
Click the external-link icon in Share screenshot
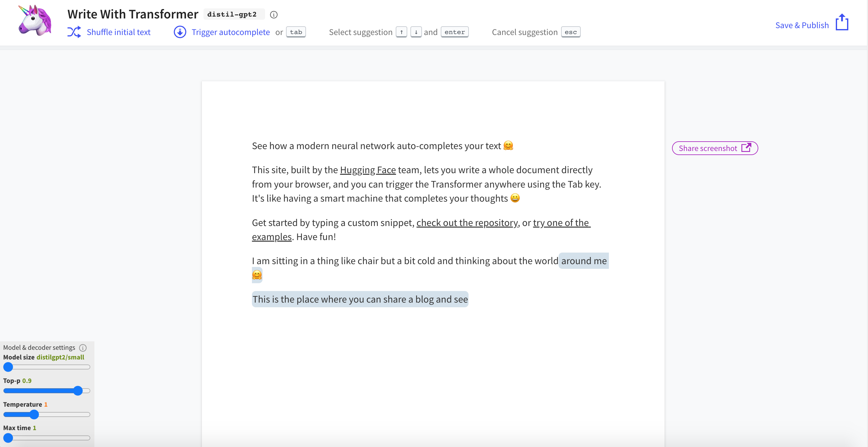(746, 147)
